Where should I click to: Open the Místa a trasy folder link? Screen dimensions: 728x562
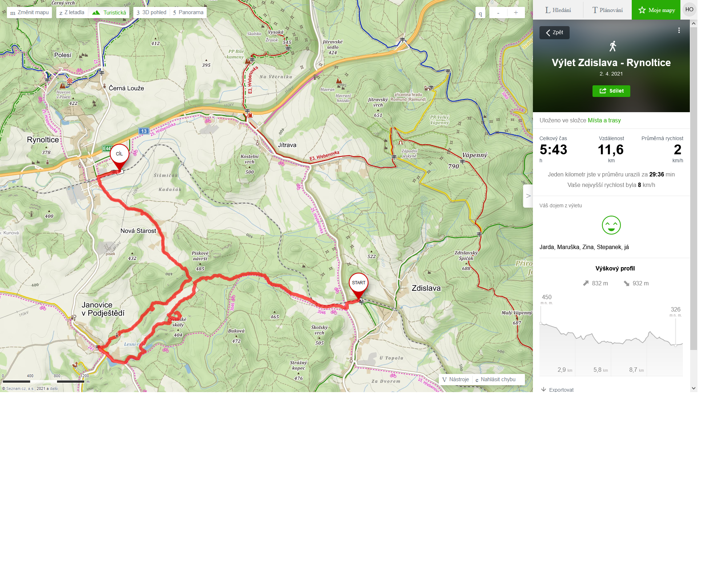604,120
